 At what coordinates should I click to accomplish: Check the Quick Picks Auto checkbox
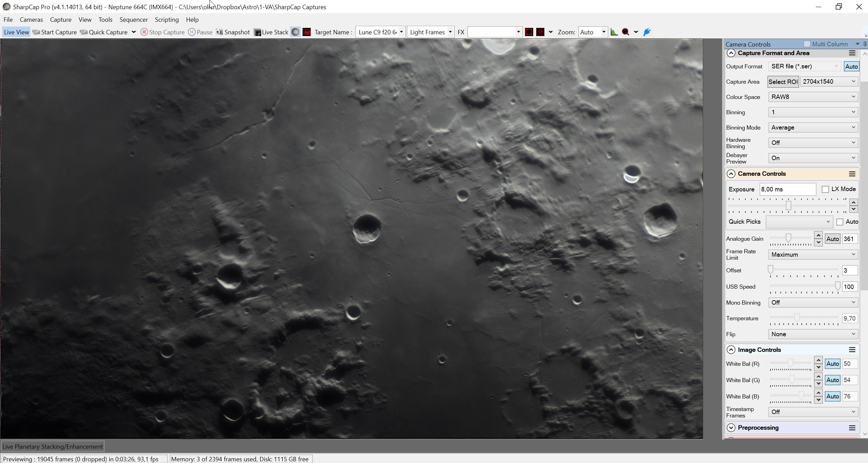840,222
